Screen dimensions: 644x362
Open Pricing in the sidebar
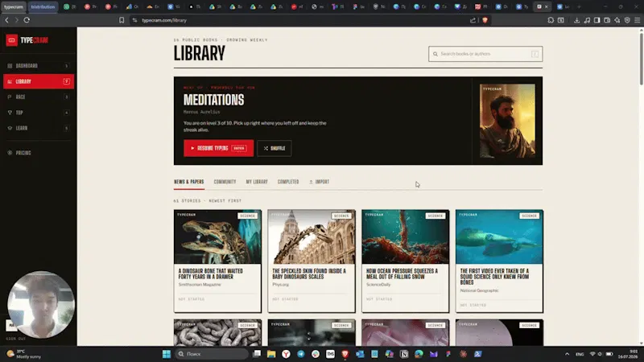38,153
